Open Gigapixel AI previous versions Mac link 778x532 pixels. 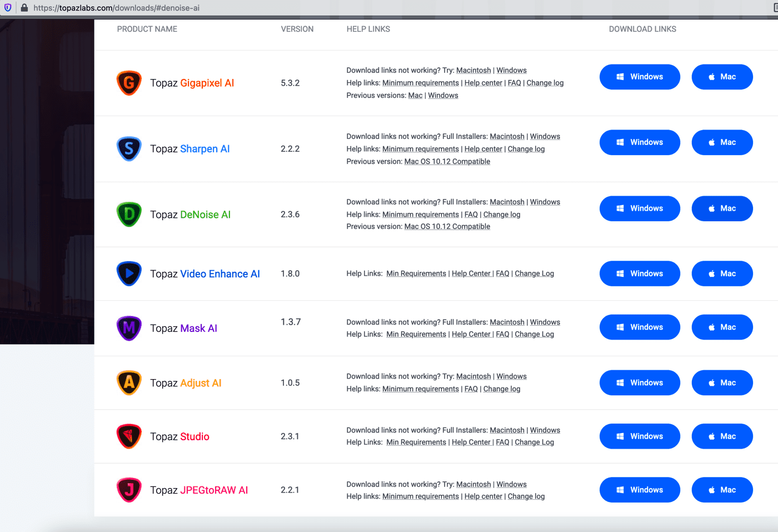pyautogui.click(x=415, y=96)
